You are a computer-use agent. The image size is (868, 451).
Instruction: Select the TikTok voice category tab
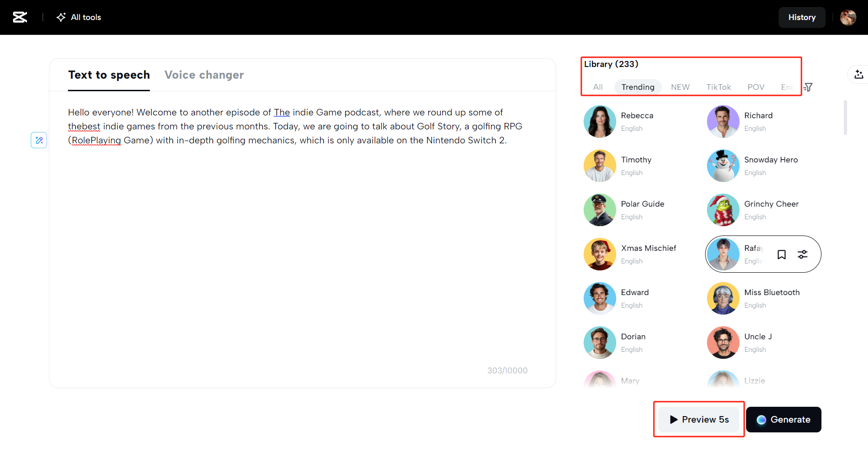(x=719, y=87)
